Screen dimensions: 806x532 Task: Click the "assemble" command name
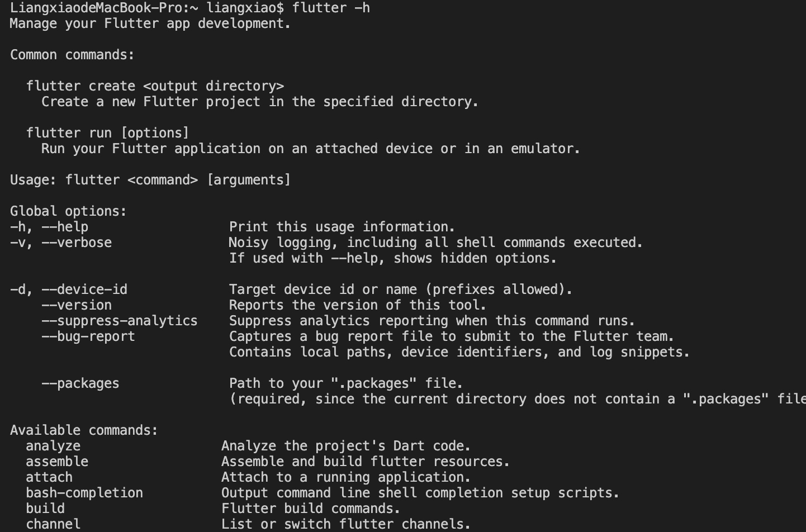click(x=57, y=462)
